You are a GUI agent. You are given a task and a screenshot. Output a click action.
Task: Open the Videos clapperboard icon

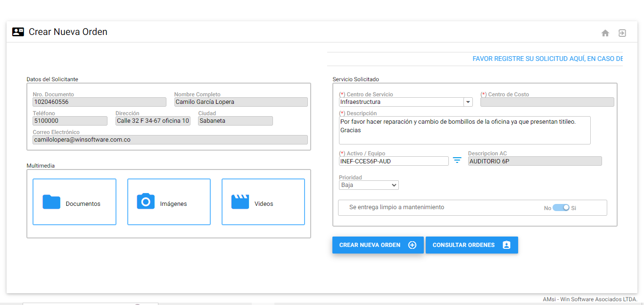click(x=240, y=202)
